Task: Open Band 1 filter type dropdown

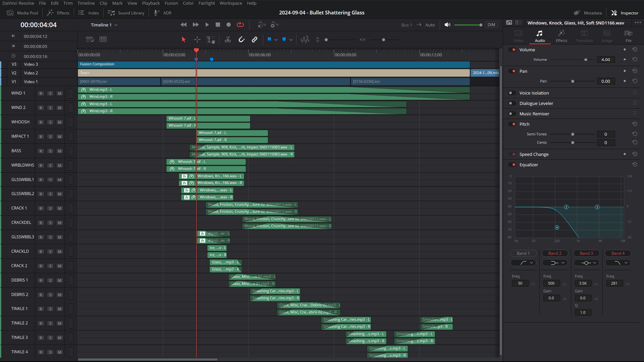Action: pos(523,263)
